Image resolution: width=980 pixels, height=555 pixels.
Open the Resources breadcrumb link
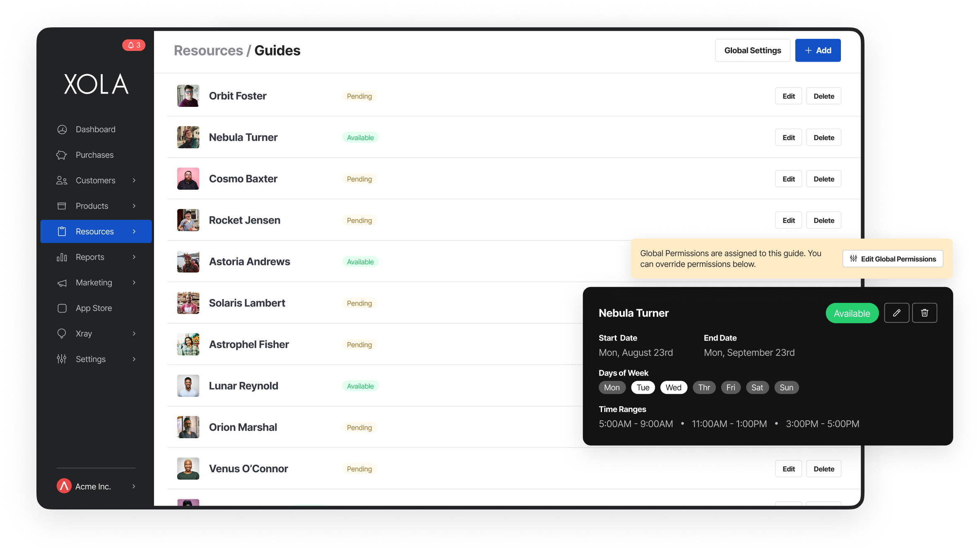click(208, 50)
